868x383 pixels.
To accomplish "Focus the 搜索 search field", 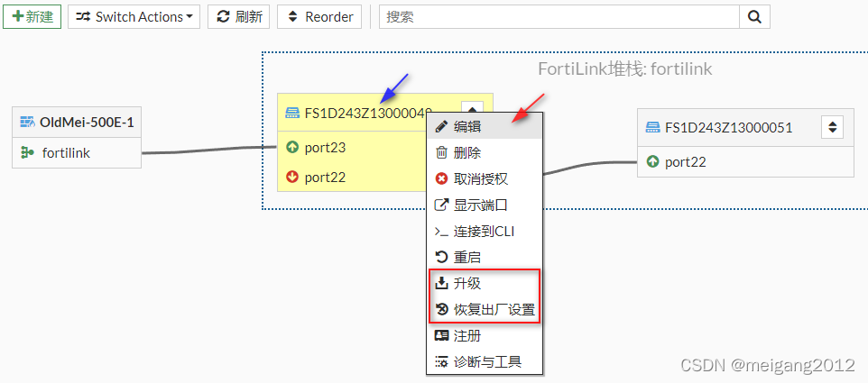I will click(559, 16).
